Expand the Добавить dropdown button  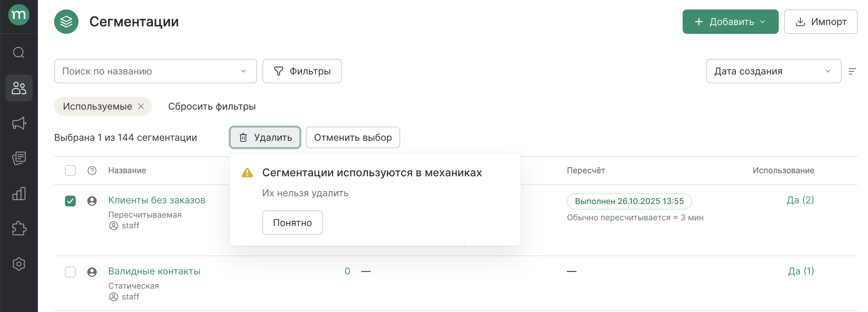coord(730,22)
